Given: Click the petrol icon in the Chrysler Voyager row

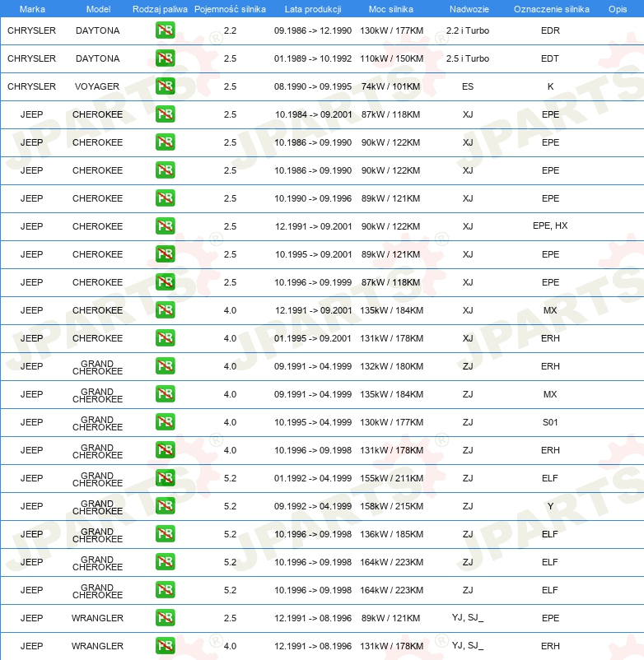Looking at the screenshot, I should [165, 86].
